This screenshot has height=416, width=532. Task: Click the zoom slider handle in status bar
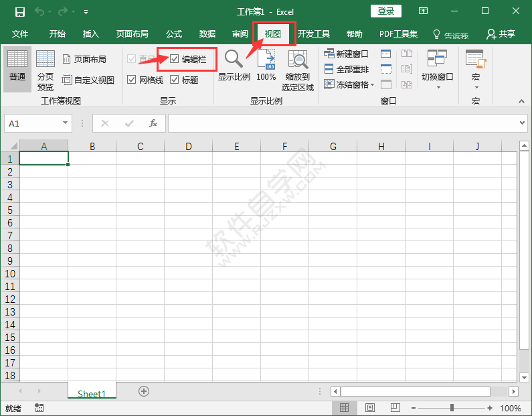[x=452, y=408]
